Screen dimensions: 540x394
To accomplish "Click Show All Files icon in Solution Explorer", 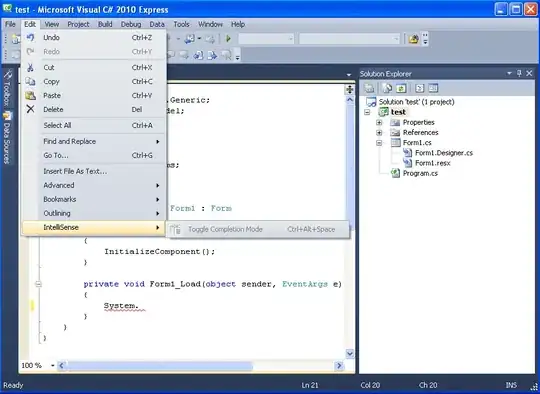I will point(387,88).
